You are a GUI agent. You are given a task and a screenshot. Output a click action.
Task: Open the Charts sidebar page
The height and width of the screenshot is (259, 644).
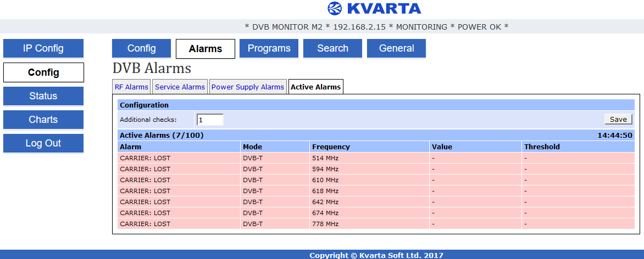click(43, 120)
